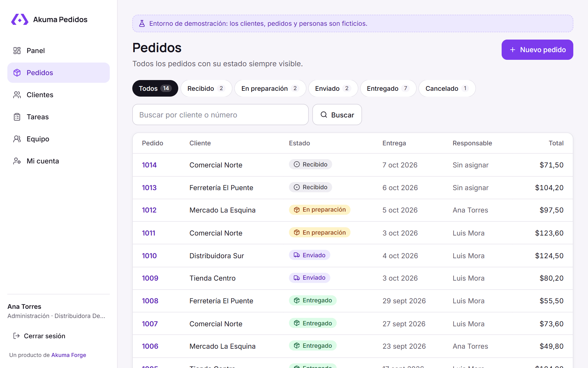588x368 pixels.
Task: Click the Akuma Pedidos logo icon
Action: 20,20
